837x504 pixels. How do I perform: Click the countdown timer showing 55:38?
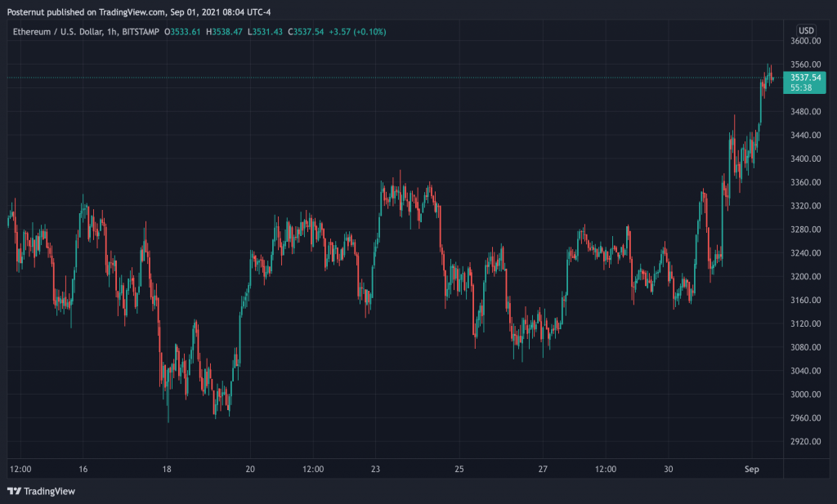803,87
